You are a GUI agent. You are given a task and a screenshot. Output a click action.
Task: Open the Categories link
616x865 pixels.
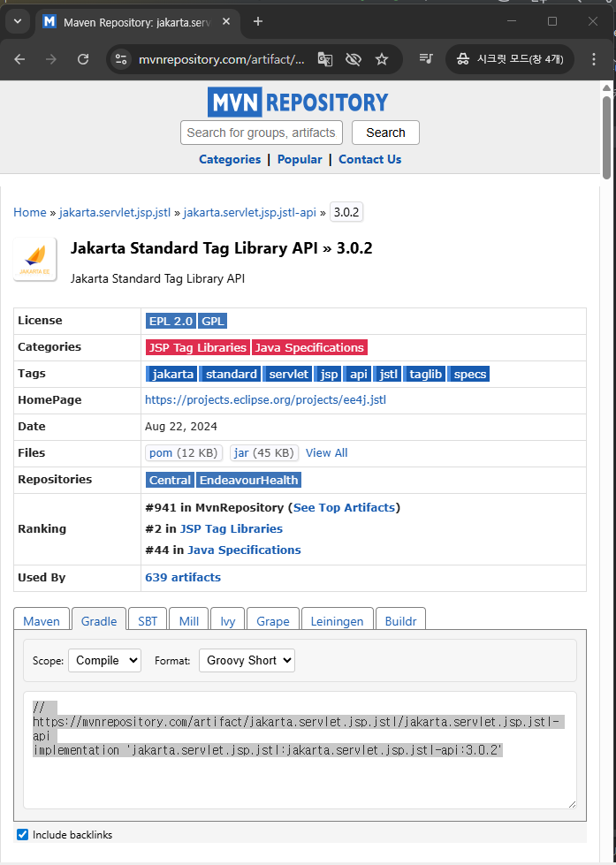pyautogui.click(x=230, y=159)
